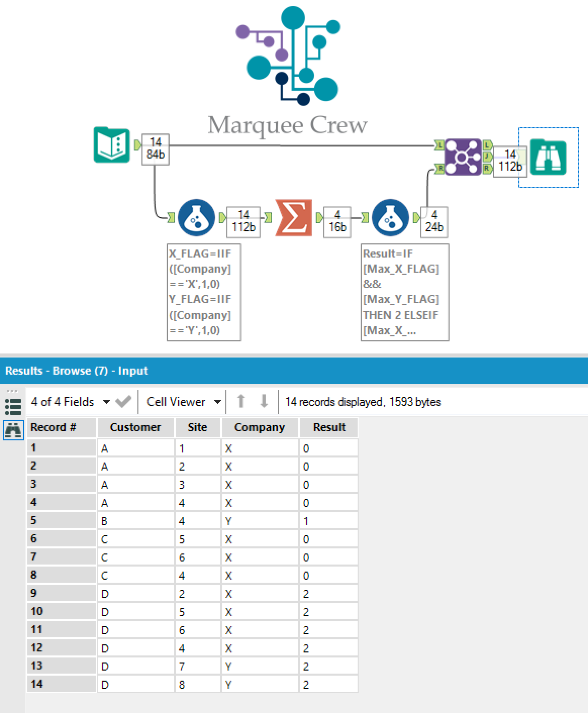This screenshot has width=588, height=713.
Task: Select the Summarize tool on canvas
Action: 293,218
